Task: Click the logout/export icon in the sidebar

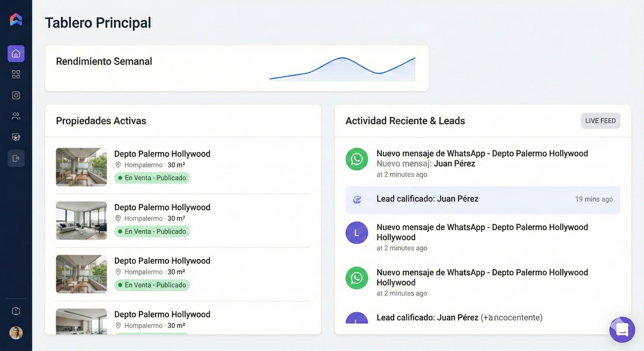Action: pos(16,158)
